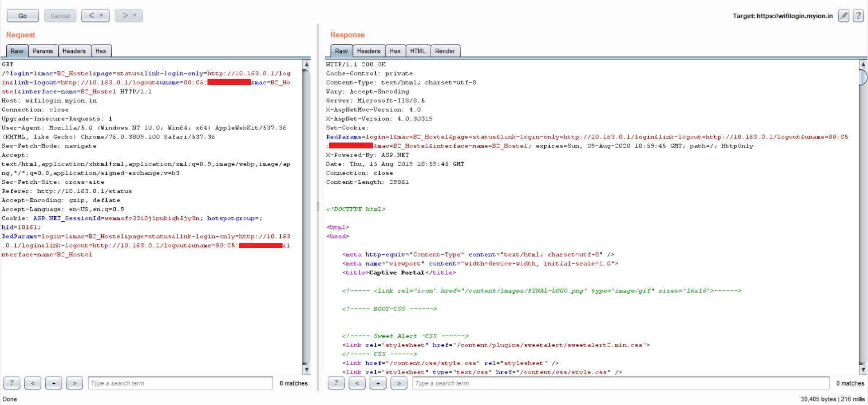Click the 'Vary: Accept-Encoding' response header

pos(368,91)
